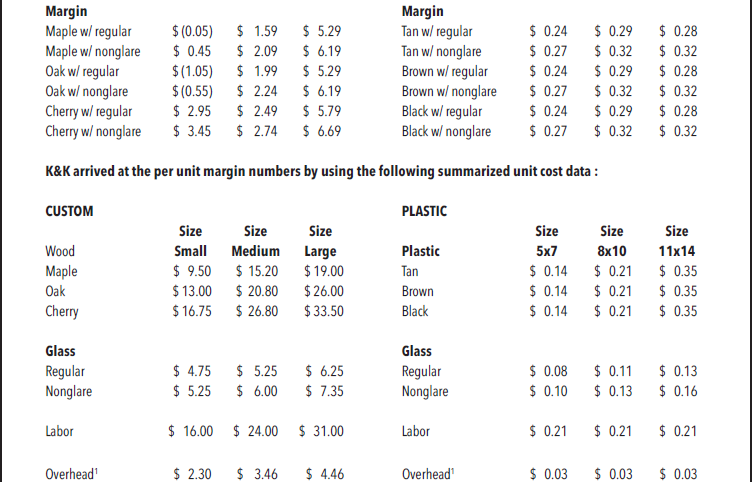Click the custom Nonglare large glass cost $7.35
Viewport: 754px width, 482px height.
[x=321, y=391]
